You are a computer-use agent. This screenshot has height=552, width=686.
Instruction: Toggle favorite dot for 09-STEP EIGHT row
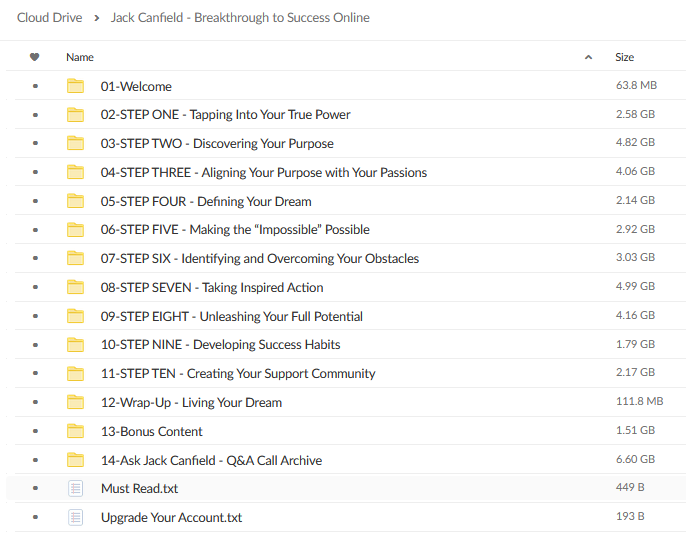[x=35, y=316]
